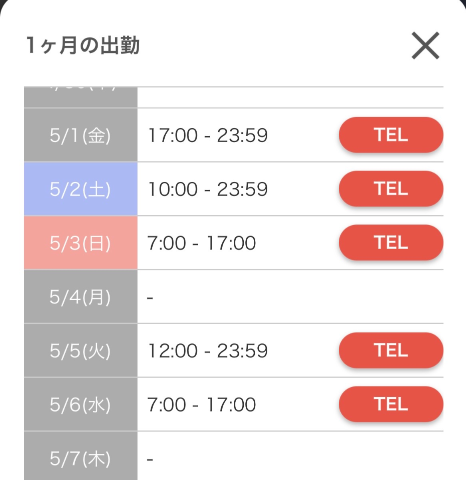
Task: Click the 1ヶ月の出勤 heading
Action: [x=83, y=45]
